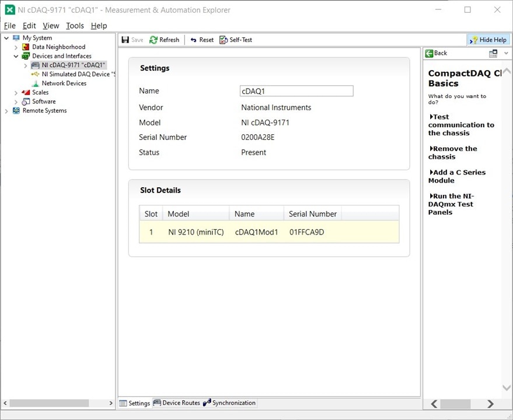The width and height of the screenshot is (513, 420).
Task: Expand the Remote Systems node
Action: [6, 111]
